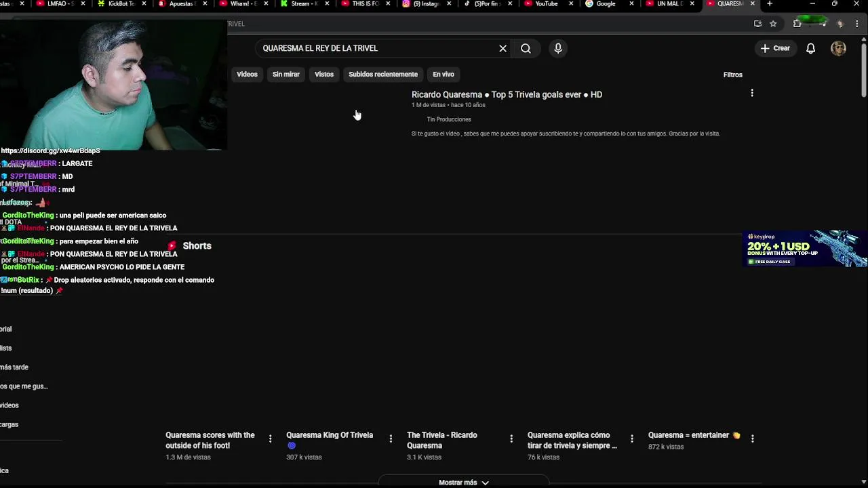Open the Filtros search filters
Image resolution: width=868 pixels, height=488 pixels.
[x=733, y=75]
